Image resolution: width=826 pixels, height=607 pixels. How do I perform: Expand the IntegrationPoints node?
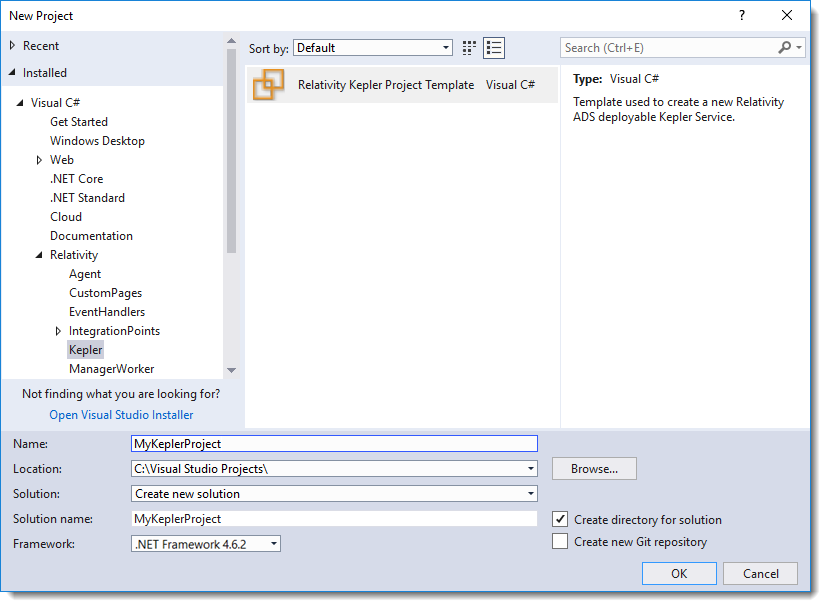[x=58, y=331]
